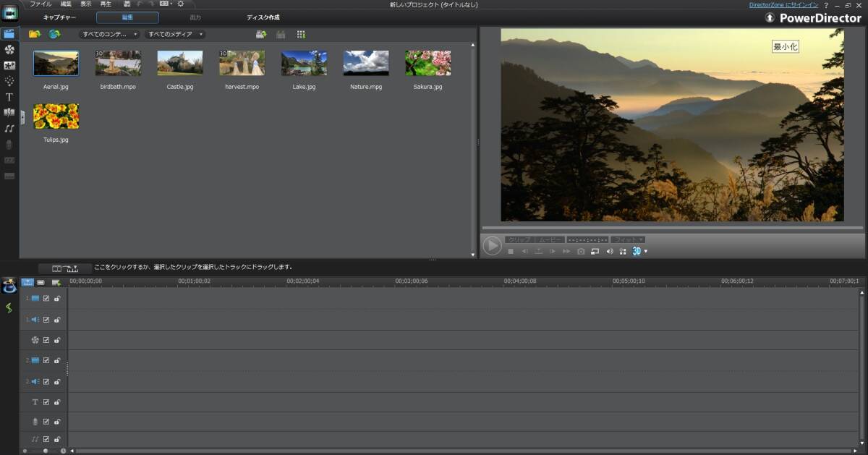Open the Title Room T icon in sidebar
Screen dimensions: 868x455
pos(9,96)
